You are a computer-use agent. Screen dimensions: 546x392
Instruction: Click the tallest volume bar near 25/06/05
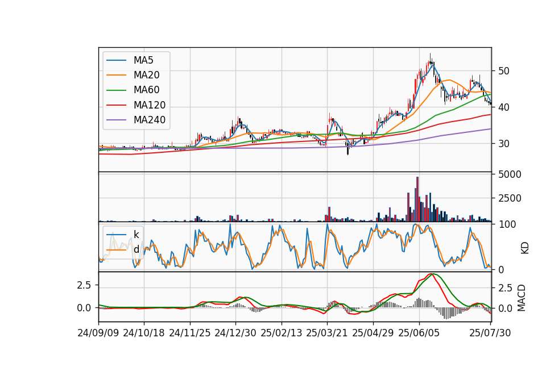[417, 199]
